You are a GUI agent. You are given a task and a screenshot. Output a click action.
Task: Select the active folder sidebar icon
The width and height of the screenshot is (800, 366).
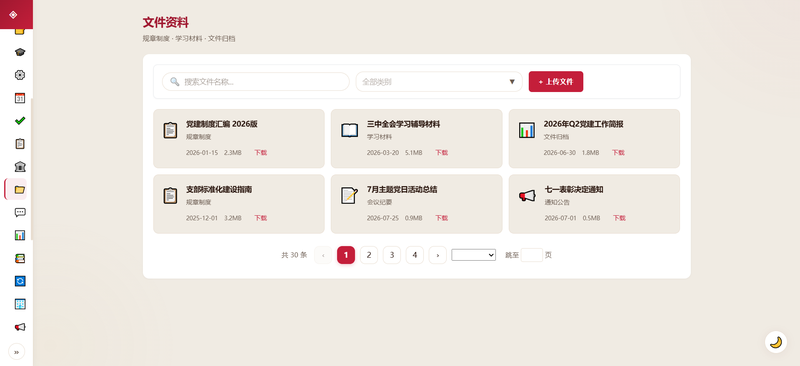pos(20,189)
